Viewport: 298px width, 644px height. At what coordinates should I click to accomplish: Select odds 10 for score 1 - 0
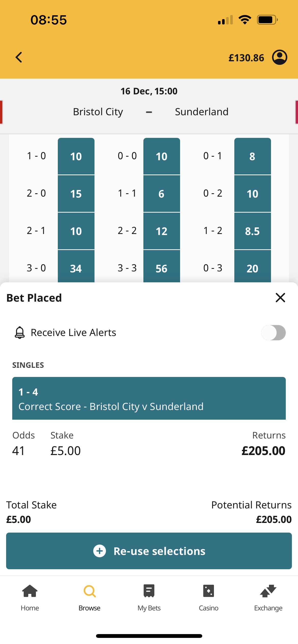(76, 156)
